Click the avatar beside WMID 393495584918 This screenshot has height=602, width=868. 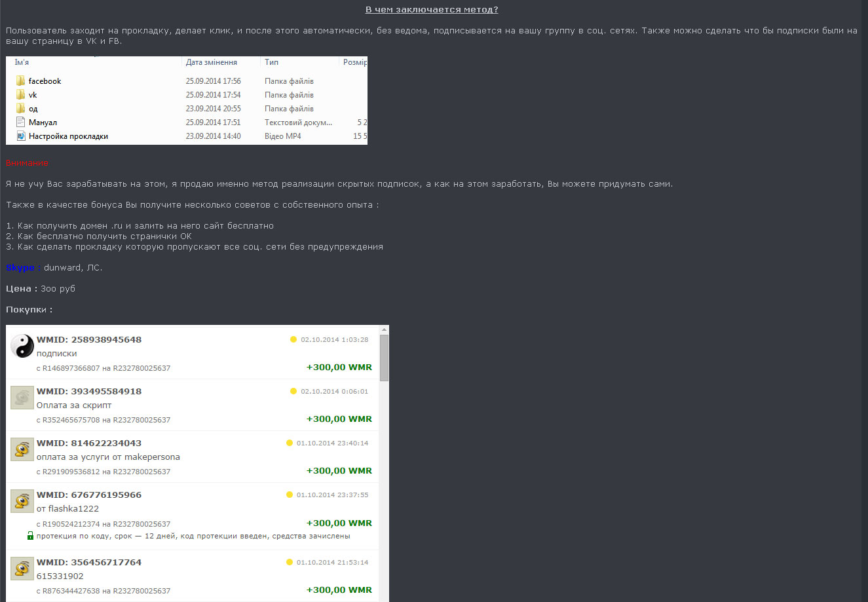(22, 398)
